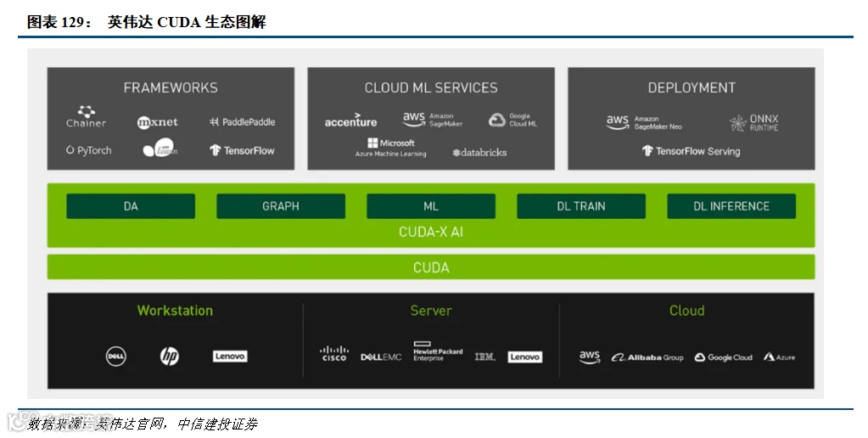Click the Lenovo logo under Workstation
This screenshot has height=438, width=868.
click(230, 356)
